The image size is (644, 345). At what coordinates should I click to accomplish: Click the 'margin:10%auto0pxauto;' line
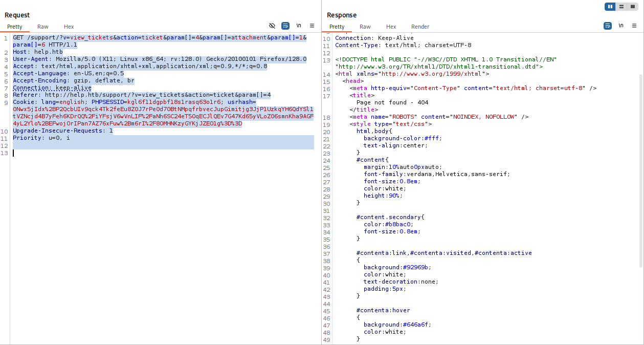(403, 167)
